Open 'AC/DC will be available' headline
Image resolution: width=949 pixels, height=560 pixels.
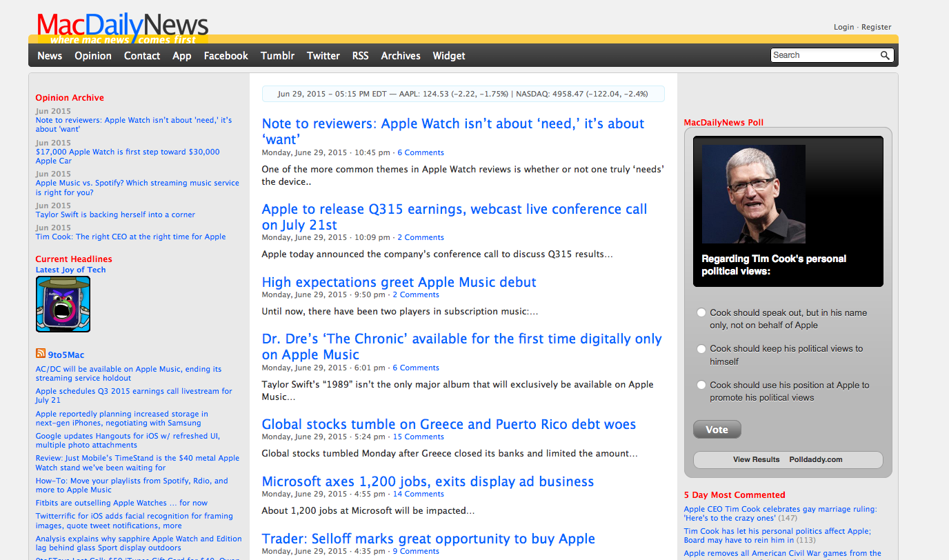pos(128,373)
